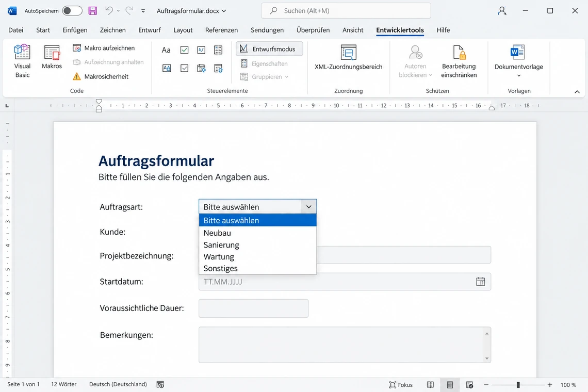The height and width of the screenshot is (392, 588).
Task: Click Bearbeitung einschränken
Action: [459, 61]
